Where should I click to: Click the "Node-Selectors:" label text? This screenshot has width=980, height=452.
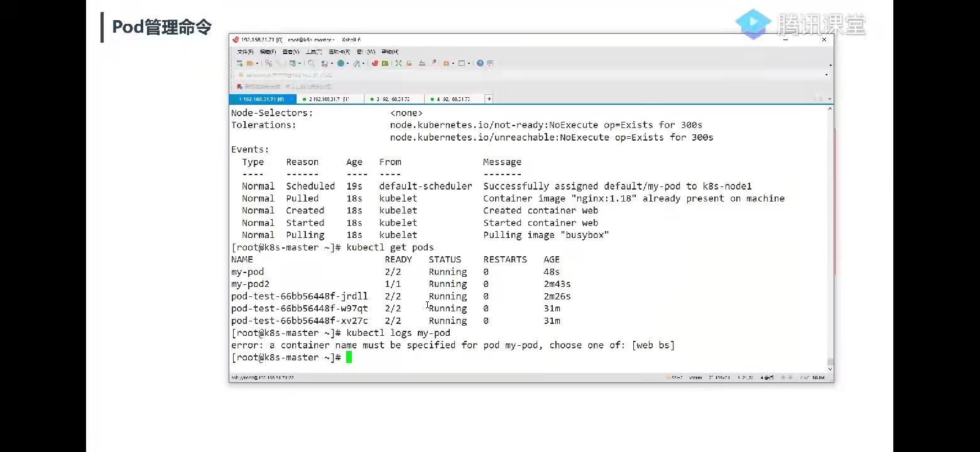click(x=272, y=113)
